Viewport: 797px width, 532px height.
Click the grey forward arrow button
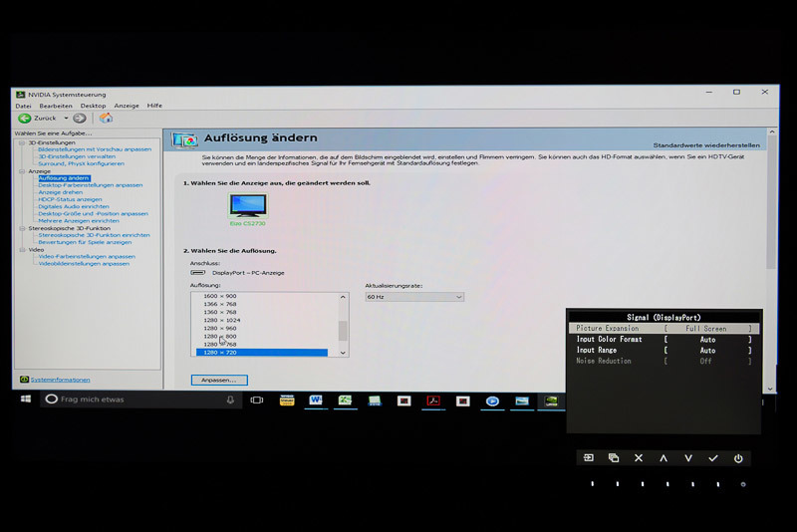tap(80, 118)
